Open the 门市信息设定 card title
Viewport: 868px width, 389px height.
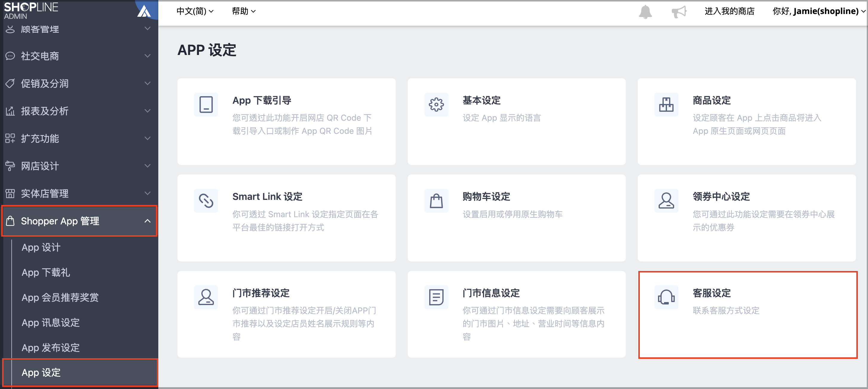[x=491, y=293]
